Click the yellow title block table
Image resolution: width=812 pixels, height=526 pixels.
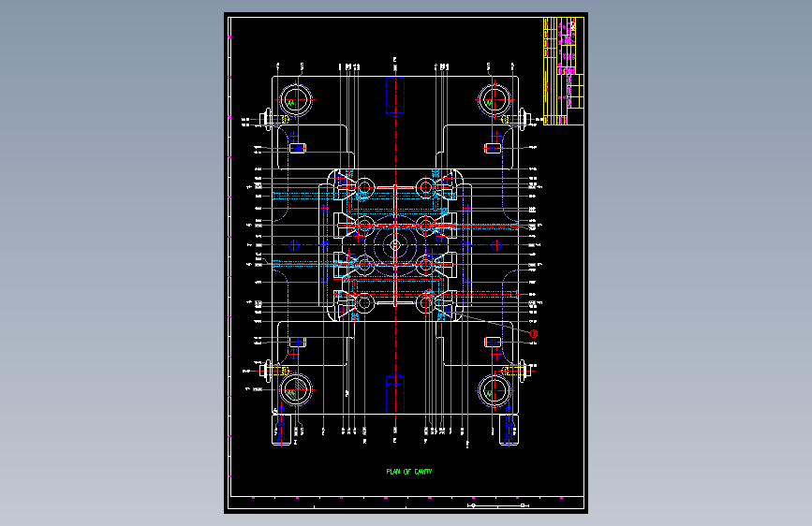(x=564, y=71)
